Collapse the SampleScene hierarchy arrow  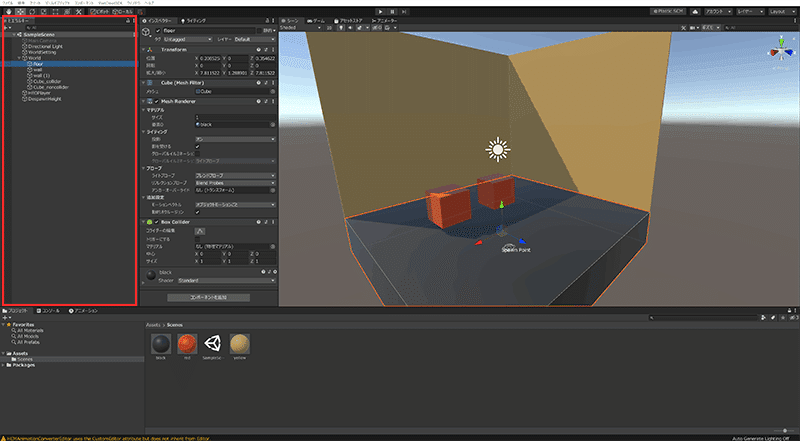coord(14,35)
